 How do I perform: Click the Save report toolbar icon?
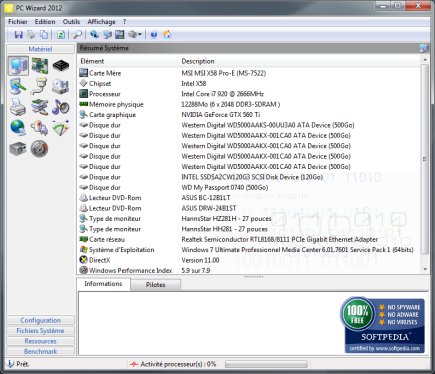click(x=18, y=34)
